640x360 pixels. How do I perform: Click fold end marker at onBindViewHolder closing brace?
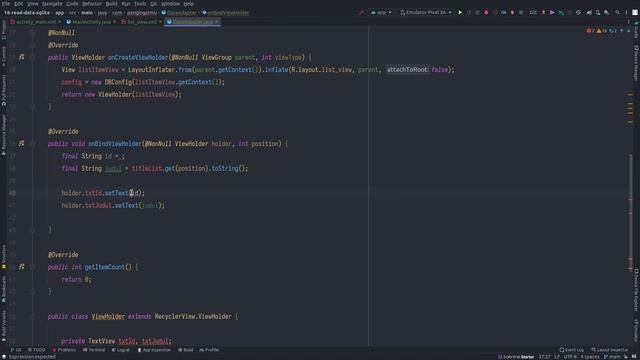(33, 230)
